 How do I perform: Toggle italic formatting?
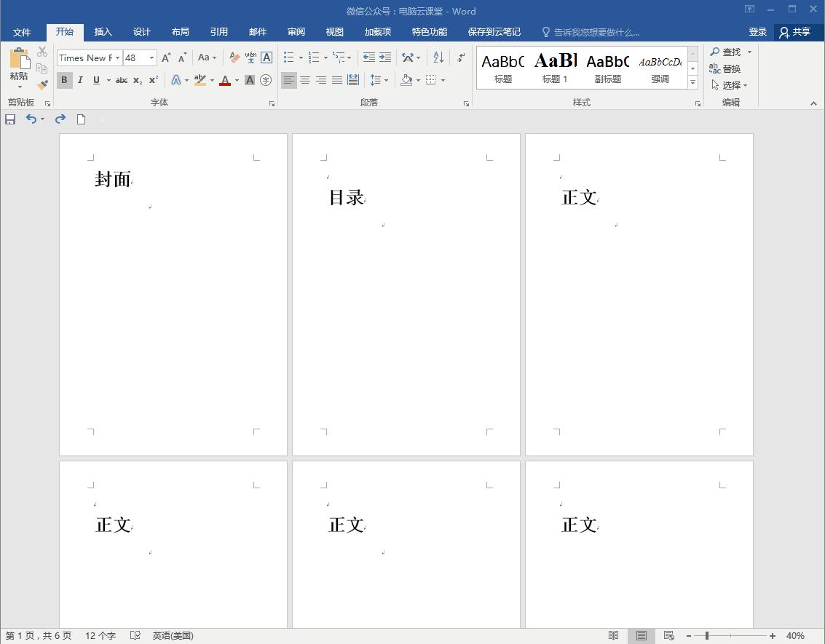pos(80,80)
